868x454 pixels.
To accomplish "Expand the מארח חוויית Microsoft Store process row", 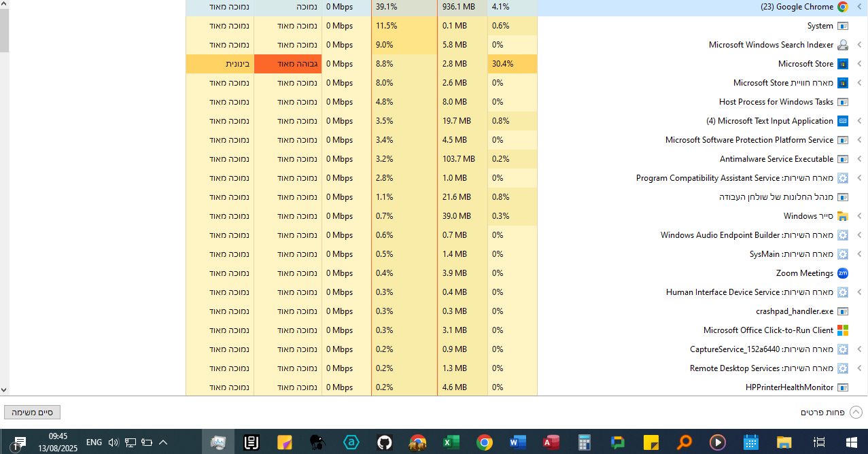I will click(x=859, y=83).
